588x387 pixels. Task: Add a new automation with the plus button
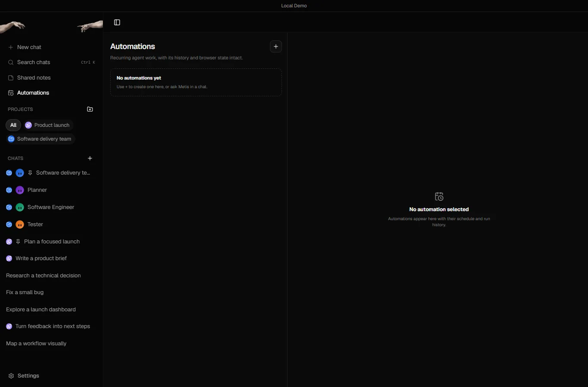pos(276,46)
